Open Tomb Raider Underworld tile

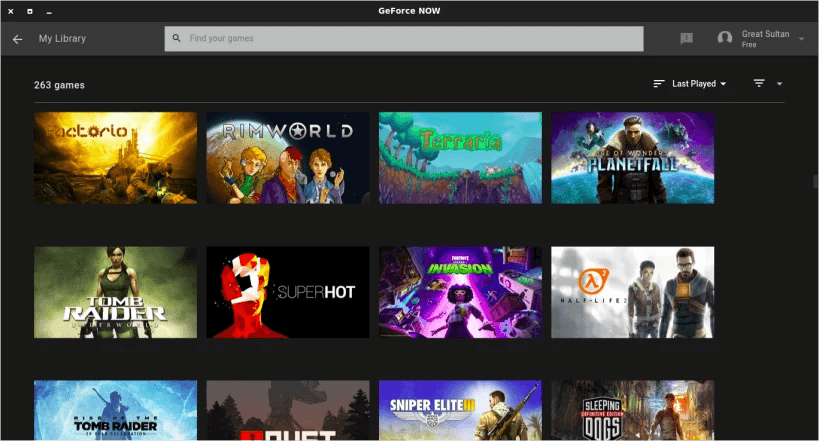tap(115, 292)
